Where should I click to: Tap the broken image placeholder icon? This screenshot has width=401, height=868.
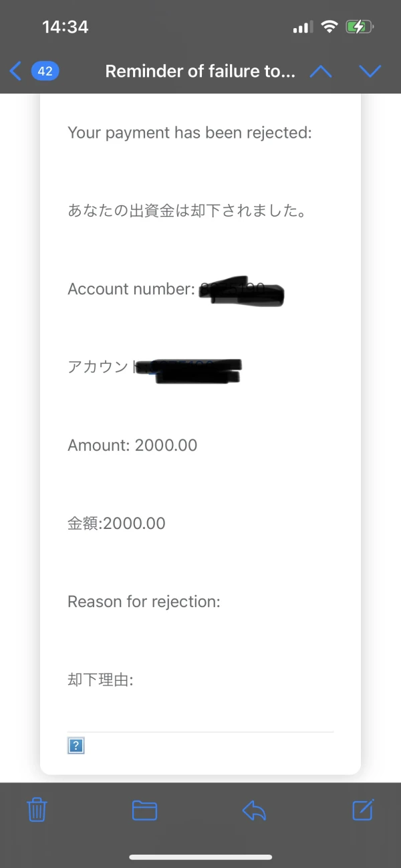[x=76, y=746]
